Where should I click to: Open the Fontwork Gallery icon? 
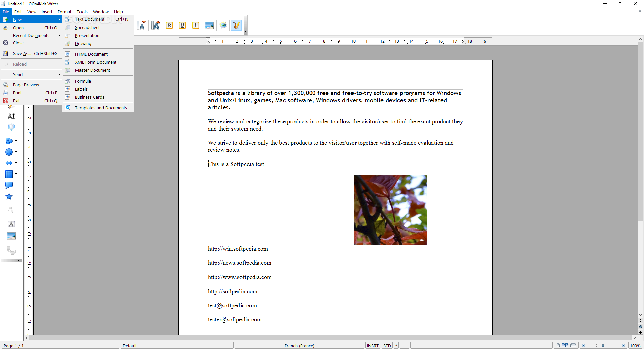click(11, 224)
